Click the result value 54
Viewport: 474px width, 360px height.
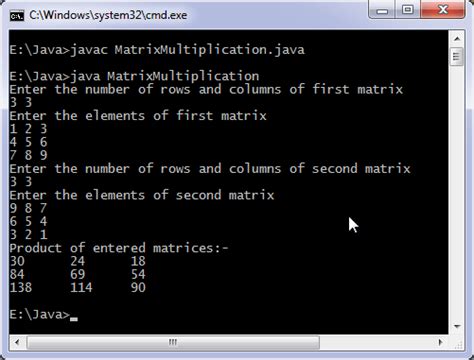tap(138, 274)
